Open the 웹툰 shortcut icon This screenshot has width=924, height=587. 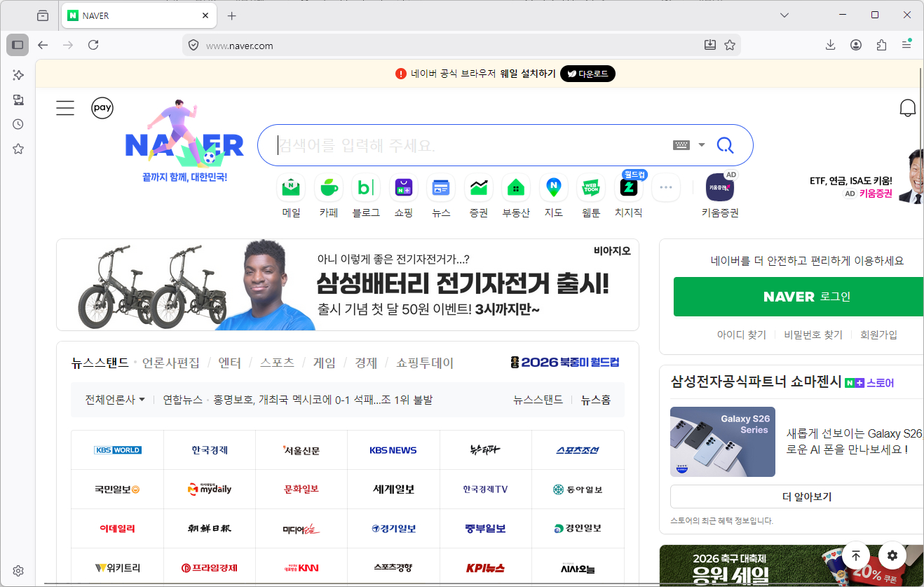pos(591,187)
